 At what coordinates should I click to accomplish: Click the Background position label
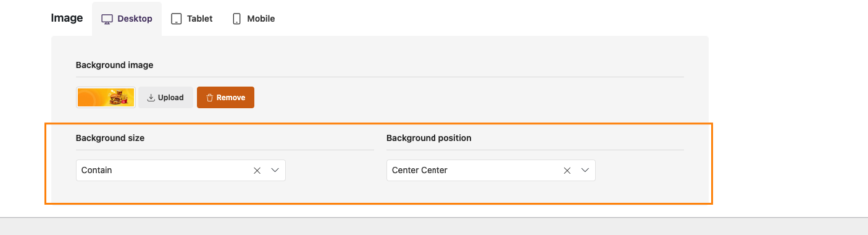click(x=429, y=138)
